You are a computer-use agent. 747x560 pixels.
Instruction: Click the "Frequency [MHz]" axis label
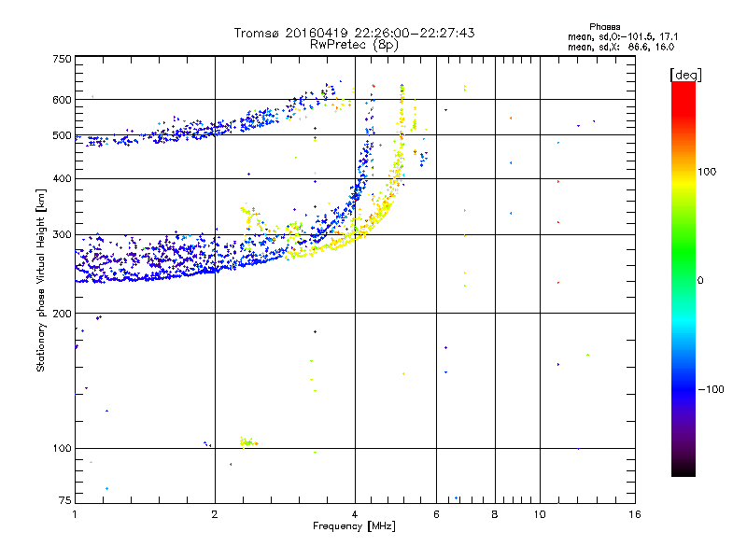point(354,526)
